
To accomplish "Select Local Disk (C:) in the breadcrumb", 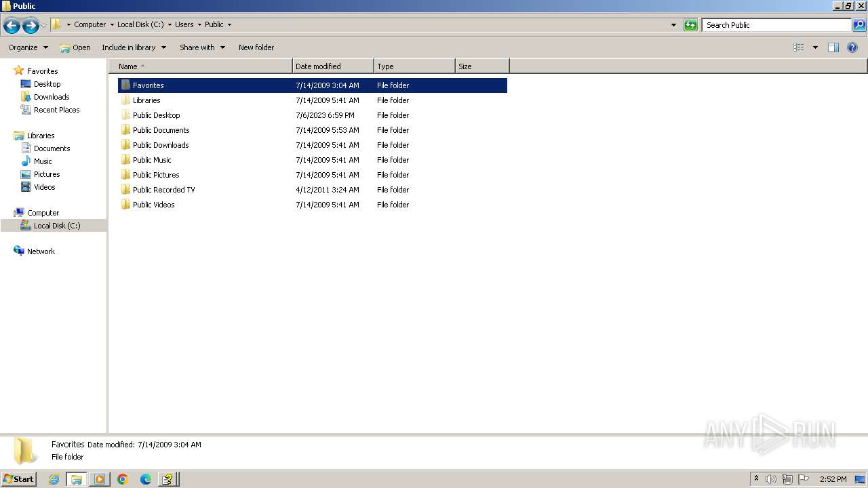I will tap(140, 24).
